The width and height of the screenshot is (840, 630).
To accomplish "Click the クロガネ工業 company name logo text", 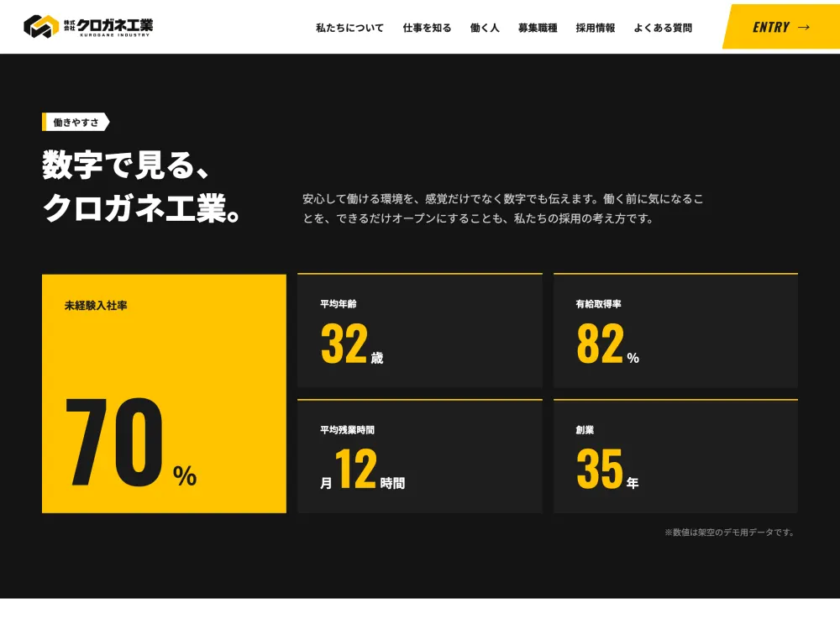I will (108, 27).
